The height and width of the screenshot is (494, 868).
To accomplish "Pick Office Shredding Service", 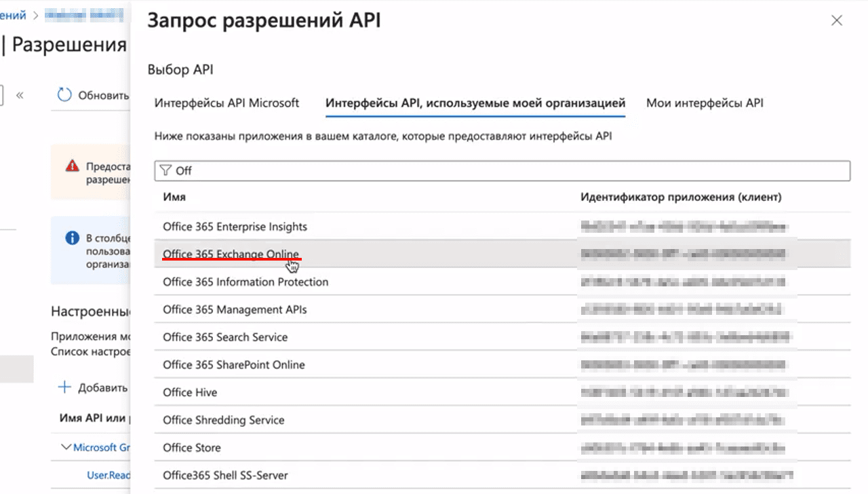I will click(x=502, y=420).
